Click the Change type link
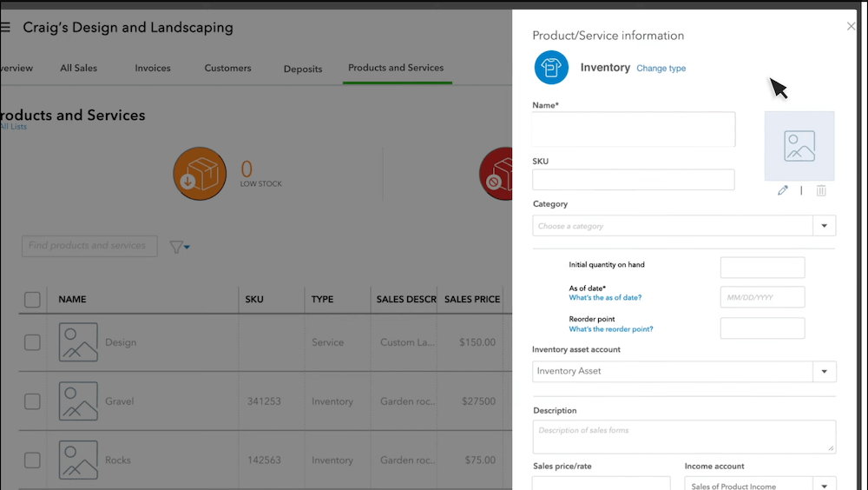Image resolution: width=868 pixels, height=490 pixels. point(661,68)
